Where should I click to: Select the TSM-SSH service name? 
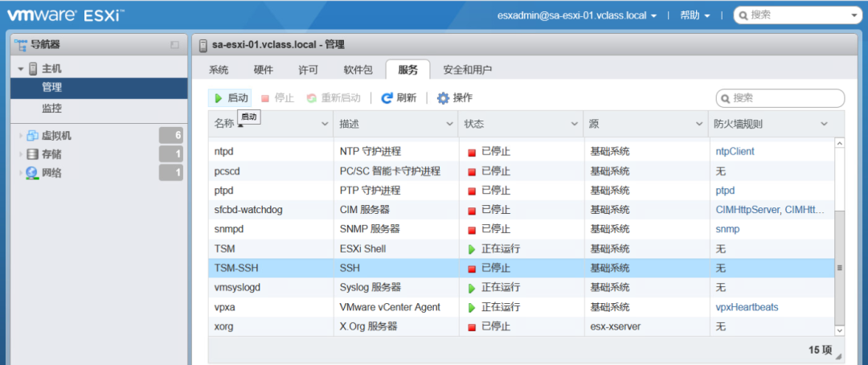coord(236,269)
